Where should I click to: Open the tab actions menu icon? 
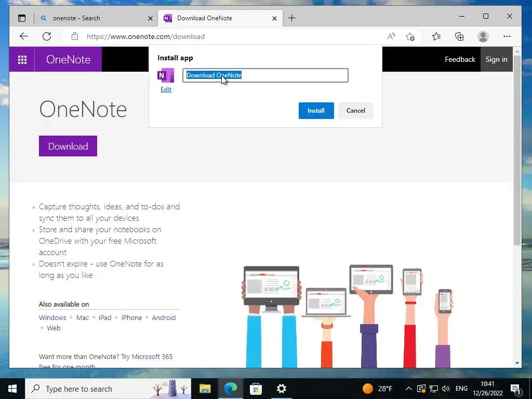tap(22, 18)
